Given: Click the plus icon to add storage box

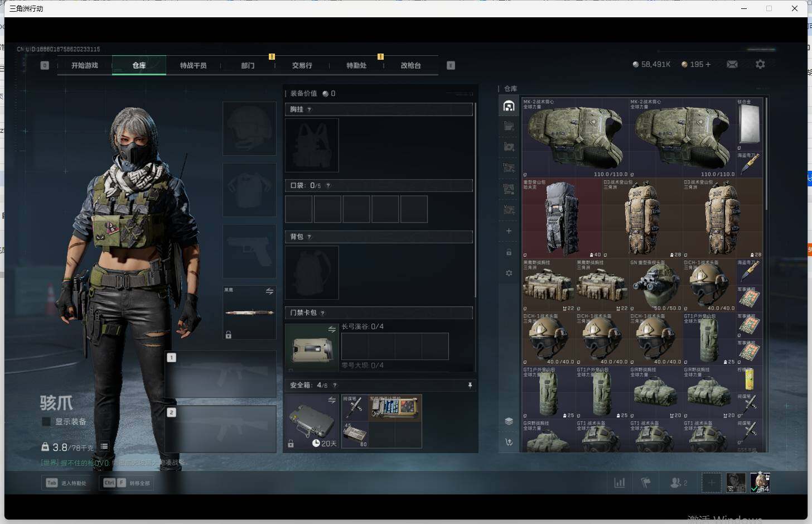Looking at the screenshot, I should click(509, 231).
